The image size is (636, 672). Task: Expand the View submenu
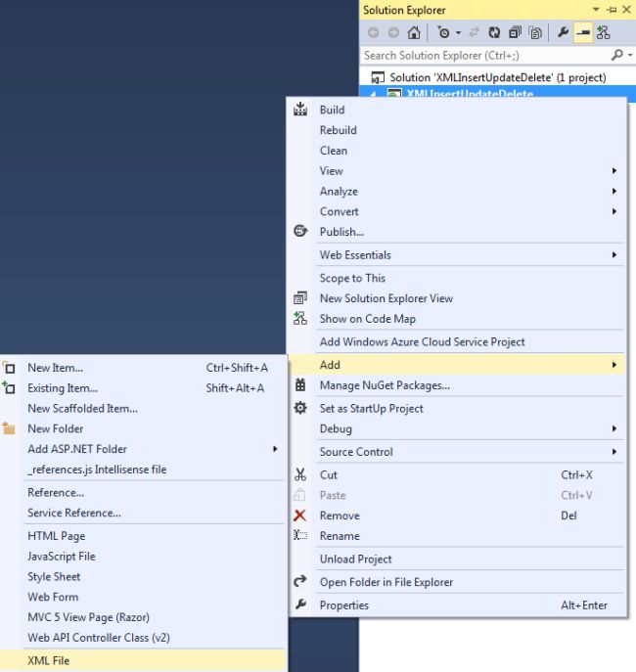click(457, 171)
